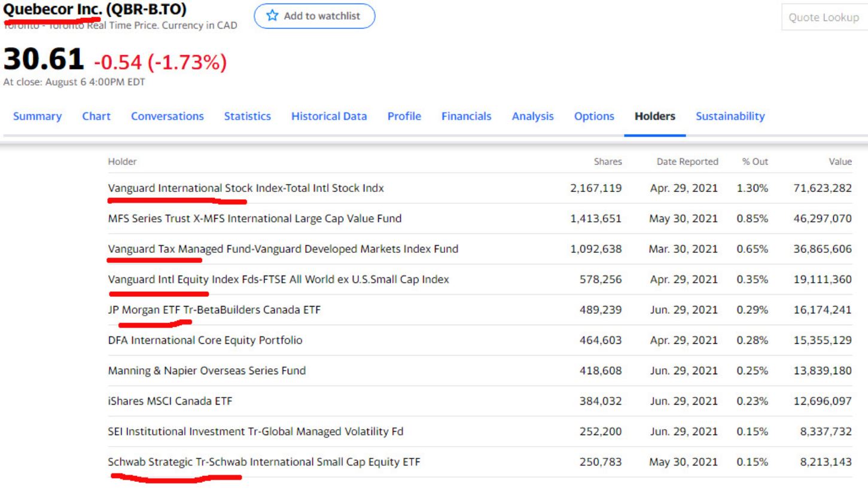Select the Holders tab

(x=655, y=117)
